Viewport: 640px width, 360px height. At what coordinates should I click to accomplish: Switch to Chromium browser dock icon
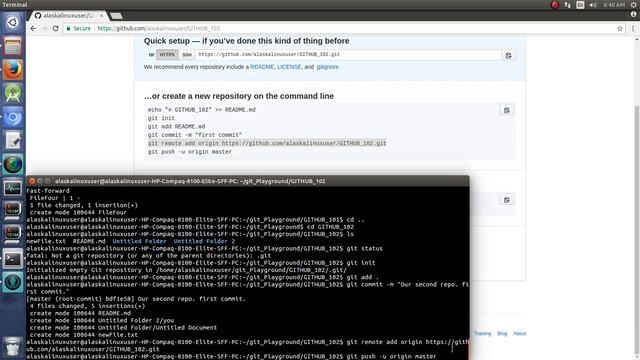(x=13, y=117)
